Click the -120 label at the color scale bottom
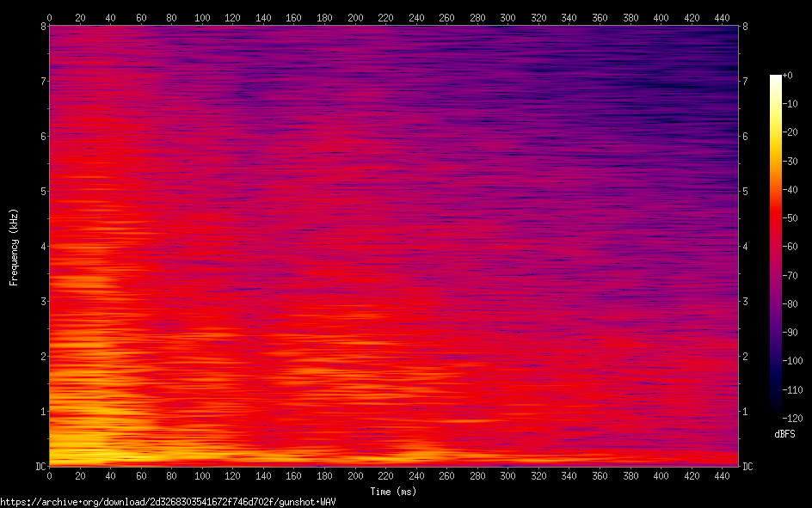This screenshot has width=812, height=508. click(791, 419)
